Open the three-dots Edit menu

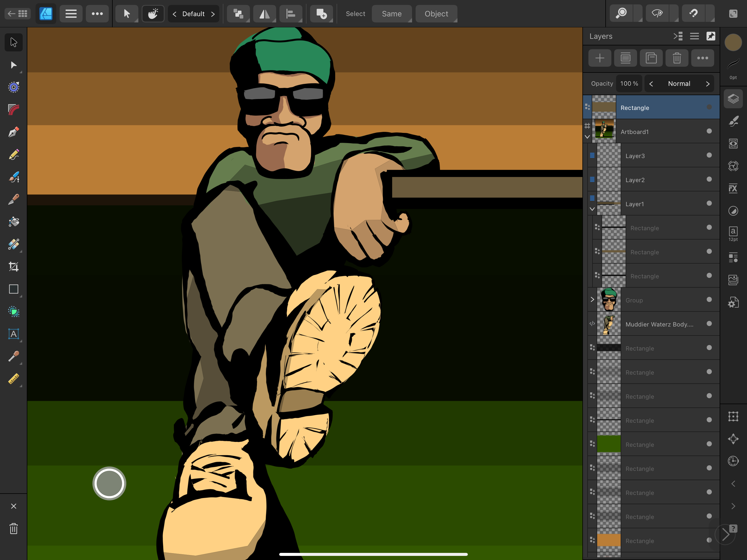[97, 14]
